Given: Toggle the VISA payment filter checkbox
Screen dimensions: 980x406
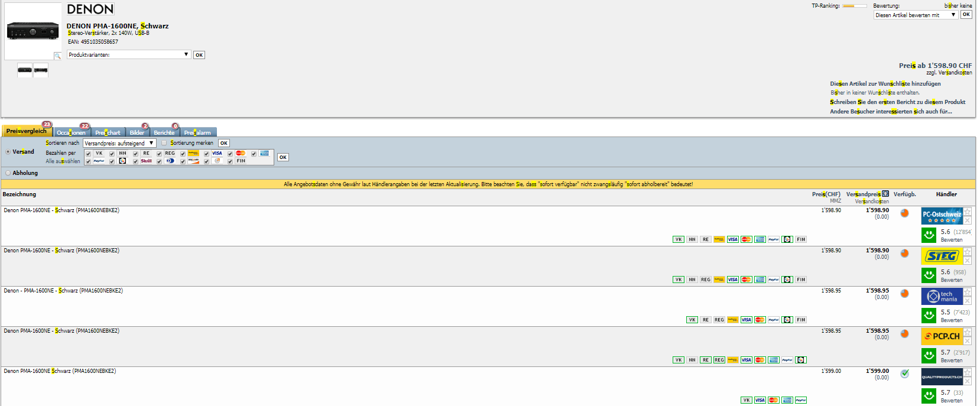Looking at the screenshot, I should (206, 154).
